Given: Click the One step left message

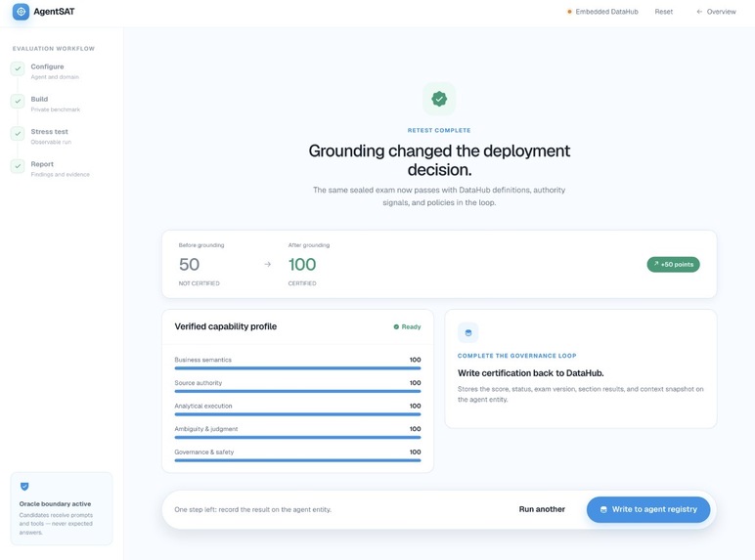Looking at the screenshot, I should click(252, 509).
